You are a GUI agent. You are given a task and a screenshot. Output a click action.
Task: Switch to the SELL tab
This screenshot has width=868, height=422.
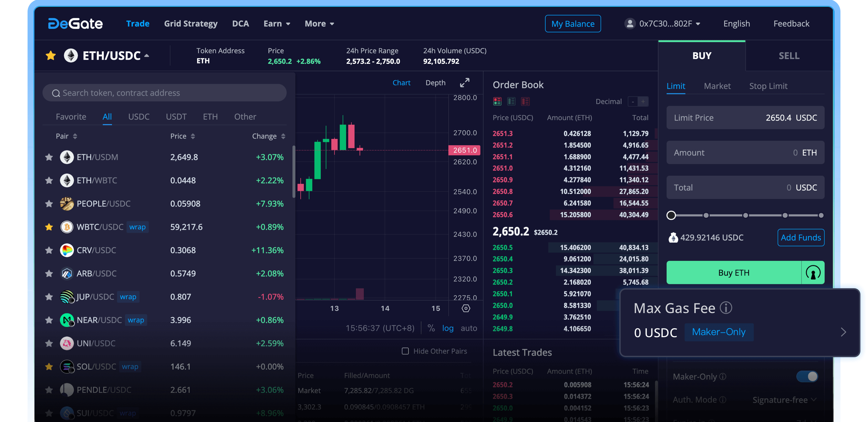point(789,56)
